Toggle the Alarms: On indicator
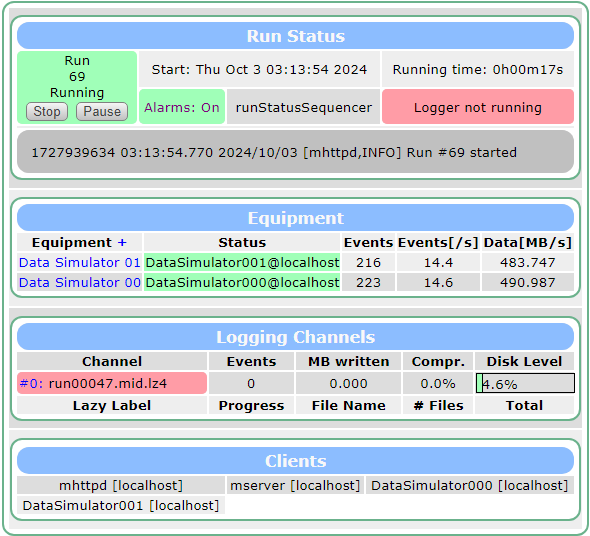 pyautogui.click(x=182, y=107)
